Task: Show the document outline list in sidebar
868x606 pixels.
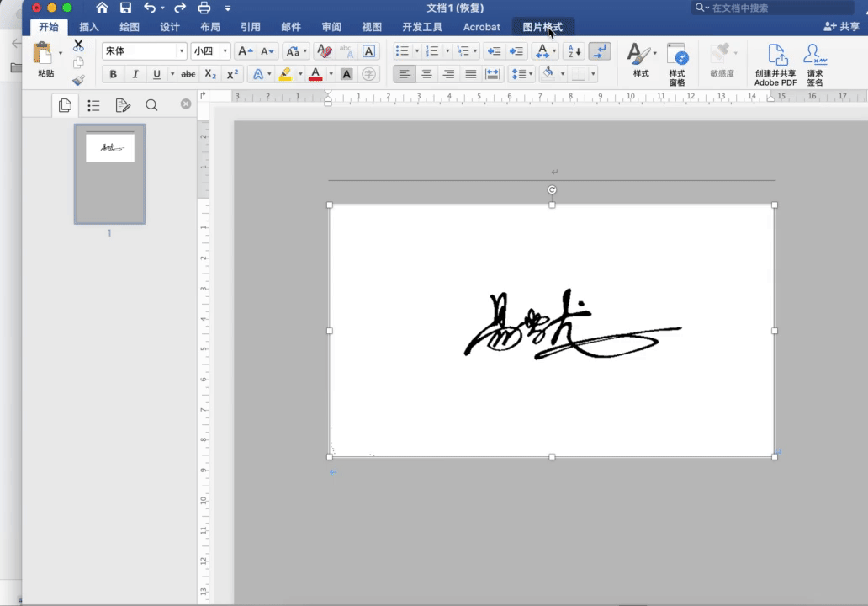Action: pos(93,105)
